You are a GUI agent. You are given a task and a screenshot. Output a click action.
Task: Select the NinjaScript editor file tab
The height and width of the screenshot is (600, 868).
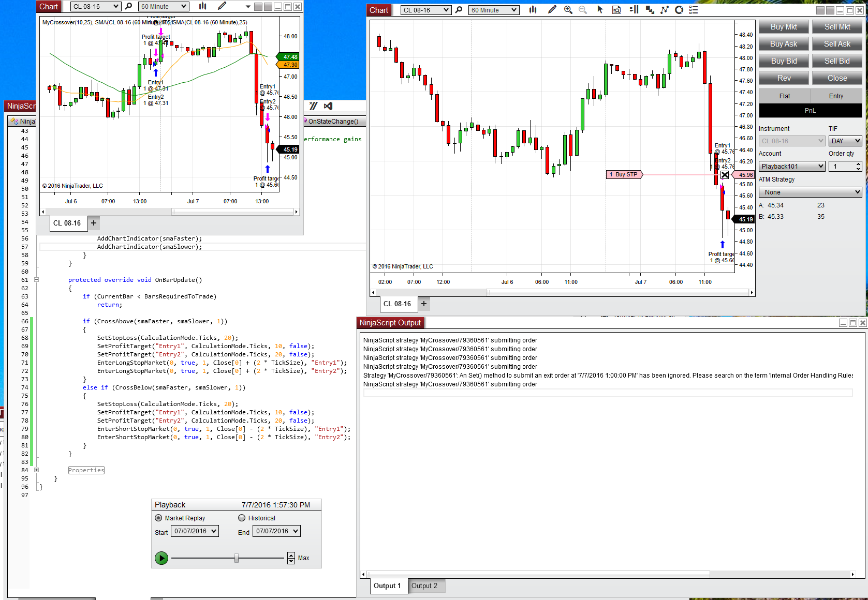coord(23,122)
